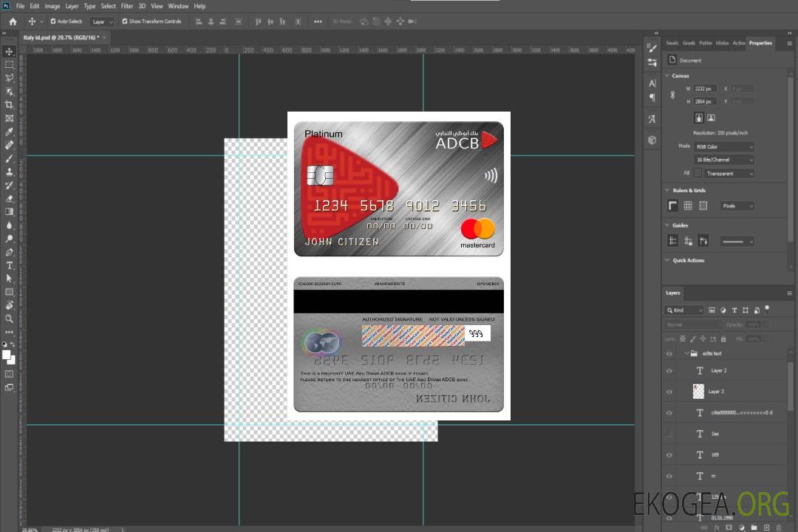This screenshot has width=798, height=532.
Task: Click the create new layer icon
Action: click(766, 528)
